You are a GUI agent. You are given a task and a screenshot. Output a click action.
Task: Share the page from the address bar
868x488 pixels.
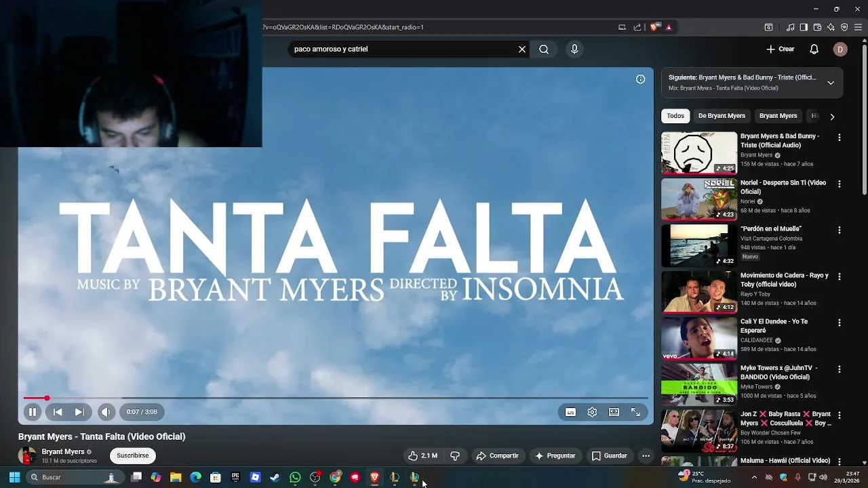[x=637, y=27]
